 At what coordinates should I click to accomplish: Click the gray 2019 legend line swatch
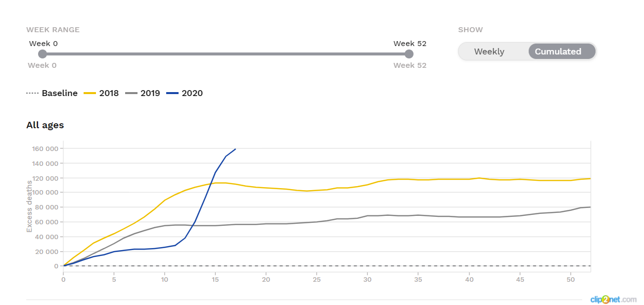pyautogui.click(x=131, y=93)
